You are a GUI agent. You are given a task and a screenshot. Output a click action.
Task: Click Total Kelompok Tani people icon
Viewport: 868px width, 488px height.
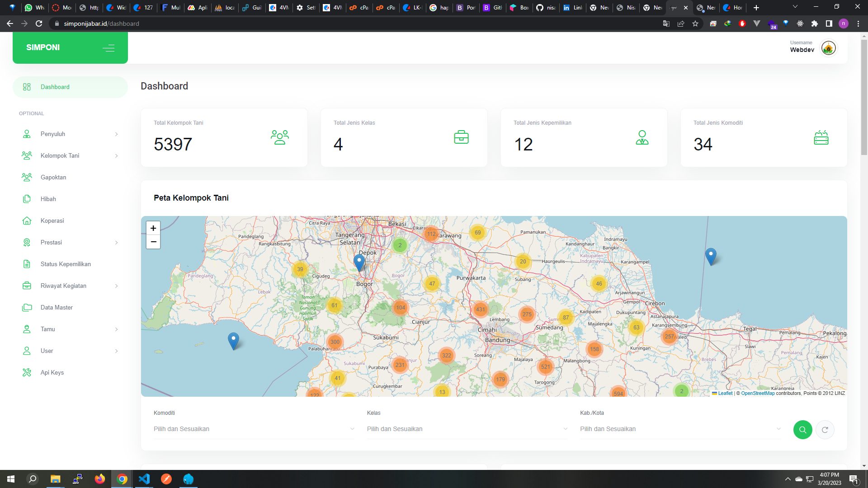tap(280, 137)
